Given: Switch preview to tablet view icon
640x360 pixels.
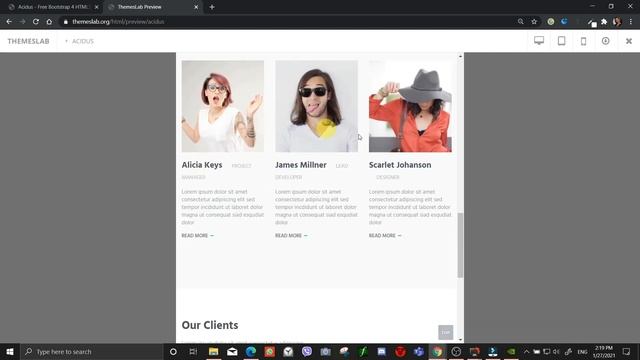Looking at the screenshot, I should (562, 41).
